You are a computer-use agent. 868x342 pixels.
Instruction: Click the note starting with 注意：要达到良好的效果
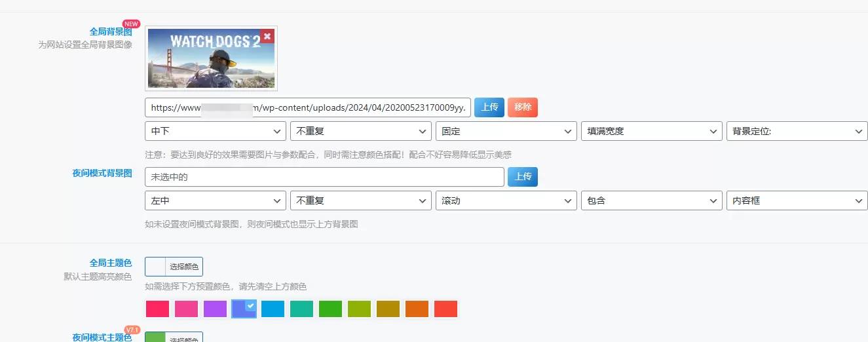click(x=328, y=155)
